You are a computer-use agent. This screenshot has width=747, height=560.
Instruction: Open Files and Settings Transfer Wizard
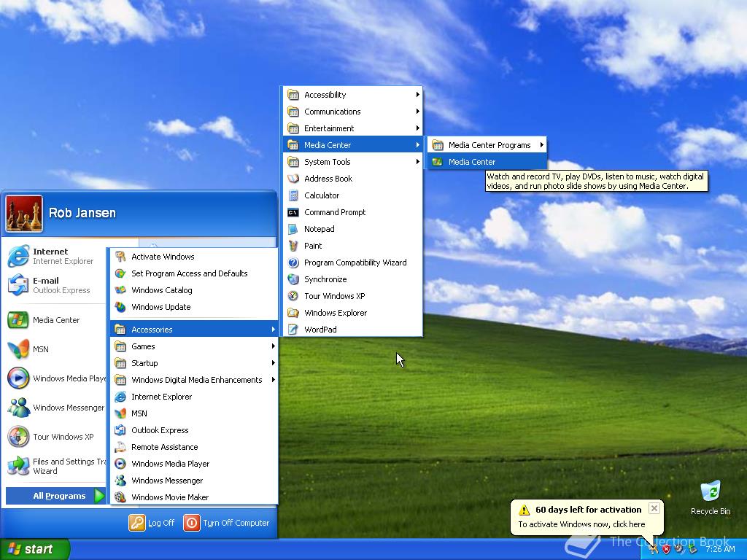click(56, 466)
